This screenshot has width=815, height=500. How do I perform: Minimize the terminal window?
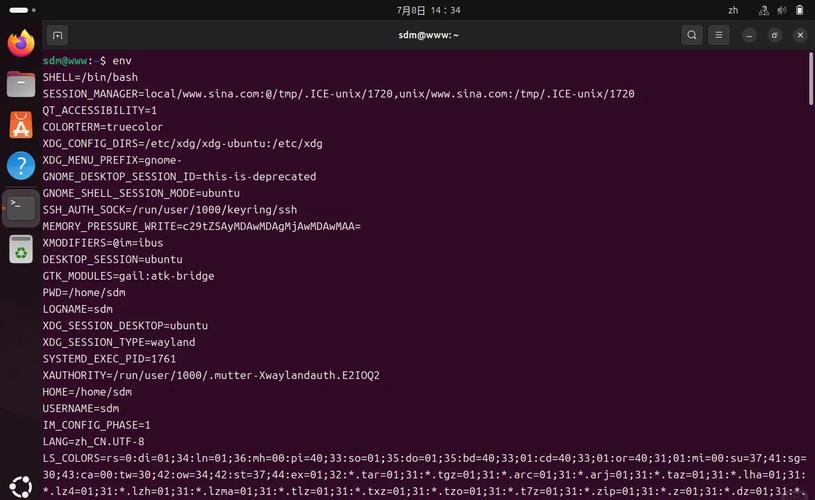click(749, 35)
